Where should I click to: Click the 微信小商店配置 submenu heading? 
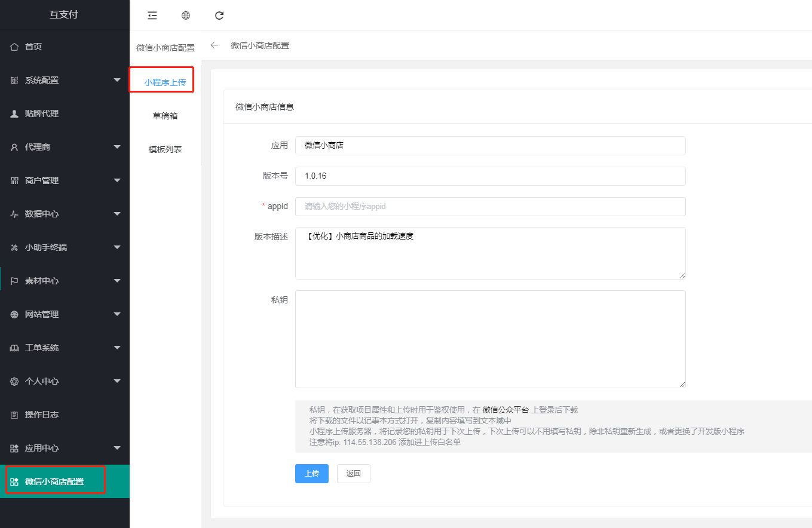[x=166, y=48]
